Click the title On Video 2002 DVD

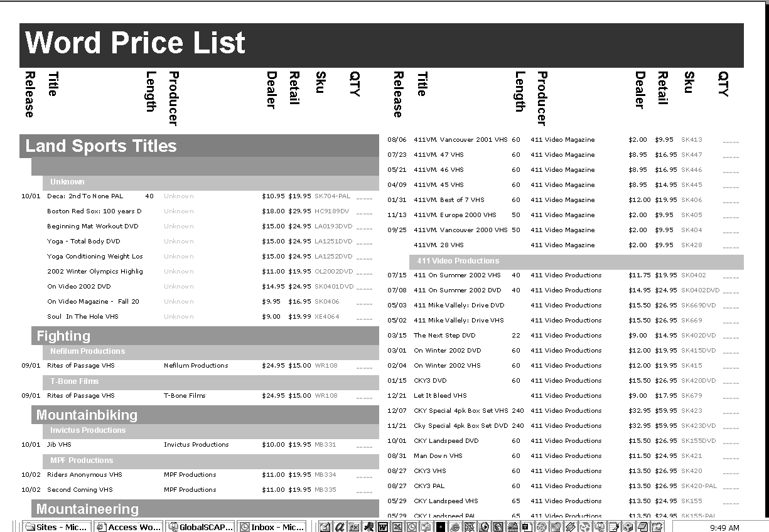point(79,287)
